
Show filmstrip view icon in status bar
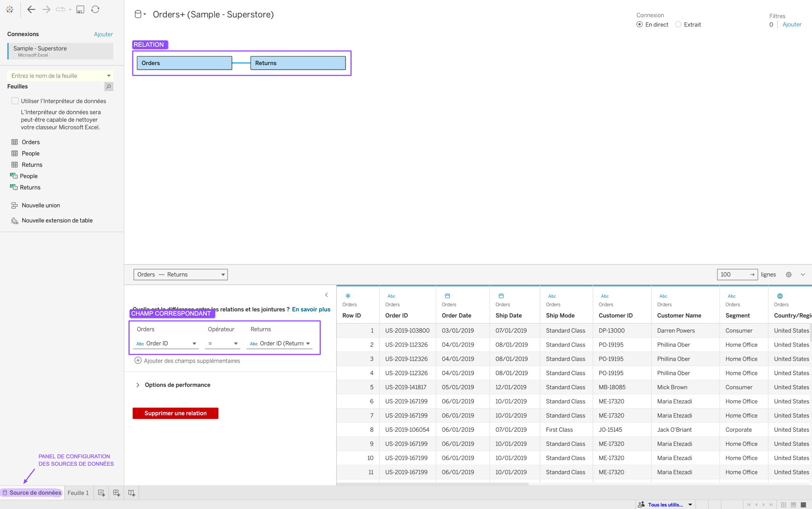793,505
